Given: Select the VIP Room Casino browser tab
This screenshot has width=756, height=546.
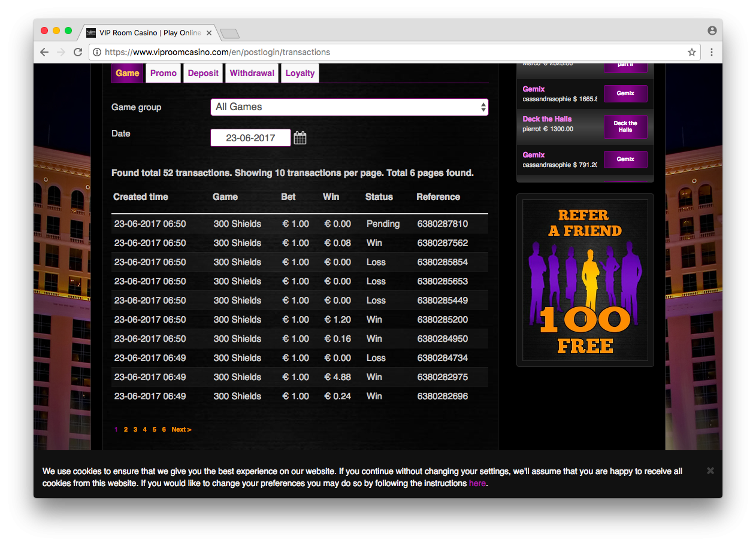Looking at the screenshot, I should tap(149, 33).
